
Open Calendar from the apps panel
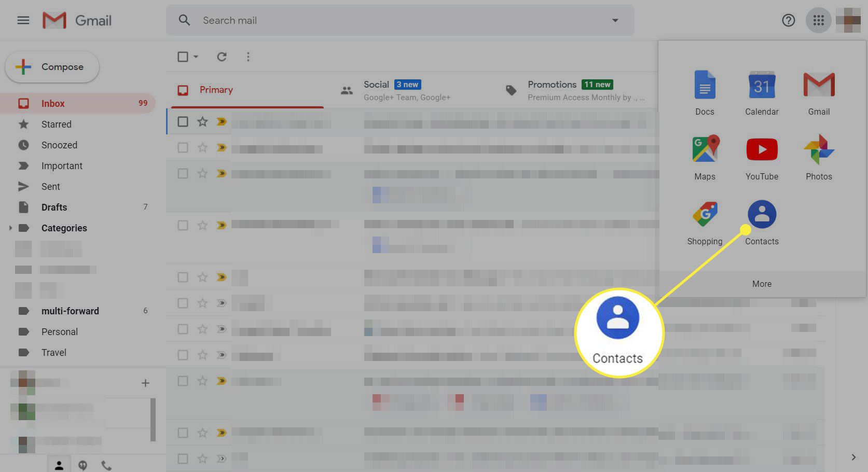(x=762, y=93)
